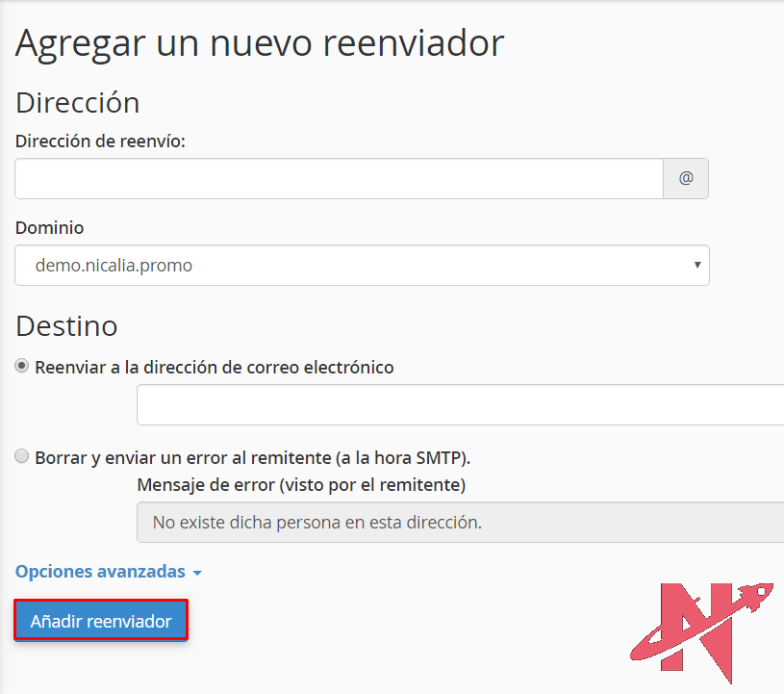Click the Reenviar a la dirección de correo label text
The height and width of the screenshot is (694, 784).
point(215,367)
